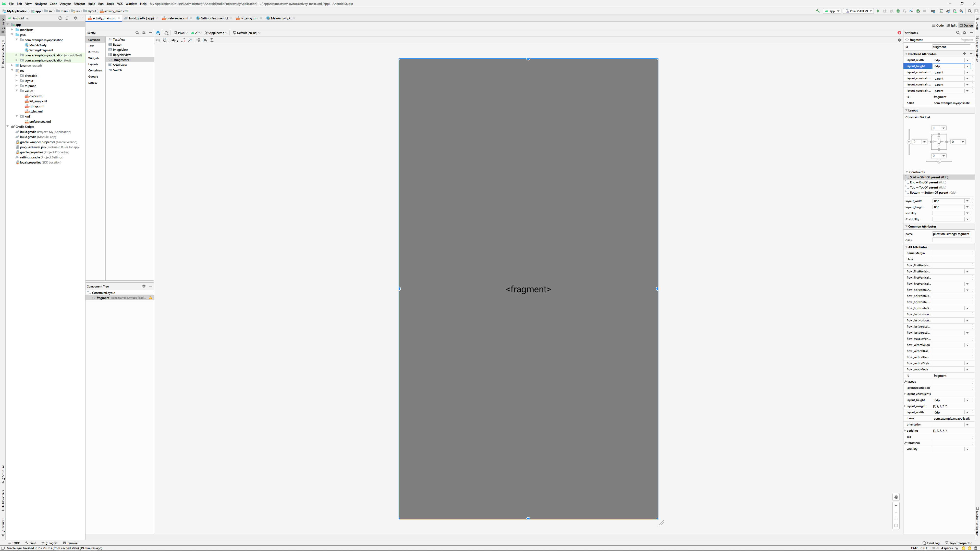Switch to Split view mode
This screenshot has width=980, height=551.
pos(951,26)
